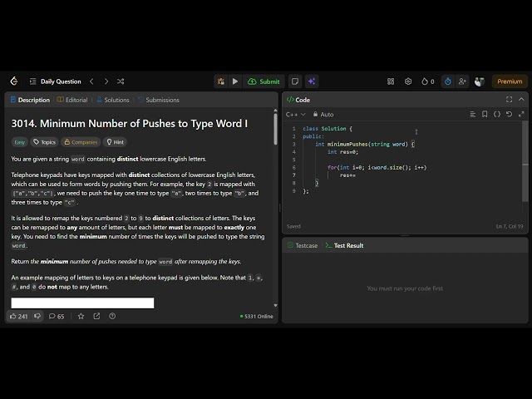This screenshot has width=532, height=399.
Task: Switch to the Solutions tab
Action: point(113,100)
